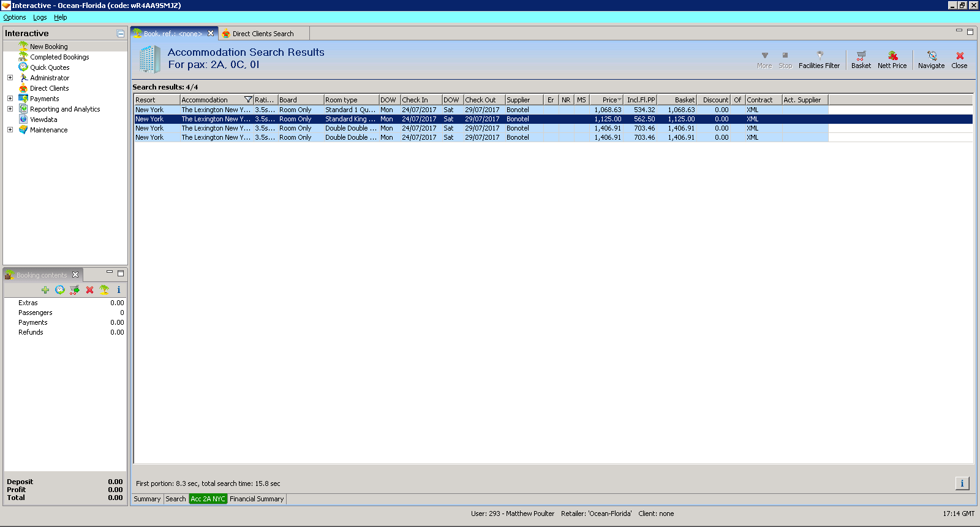980x527 pixels.
Task: Select the Acc 2A NYC tab
Action: point(208,499)
